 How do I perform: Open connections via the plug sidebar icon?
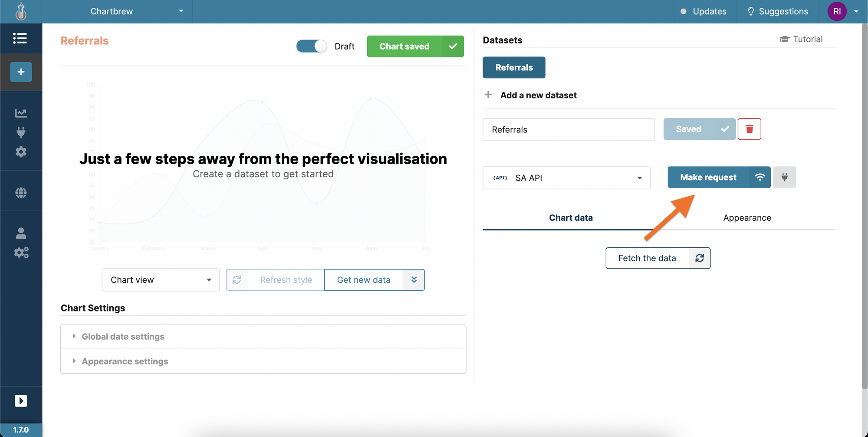20,132
